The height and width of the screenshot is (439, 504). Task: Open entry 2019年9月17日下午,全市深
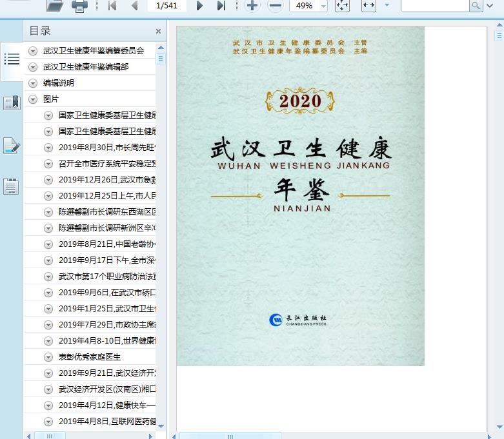[107, 260]
